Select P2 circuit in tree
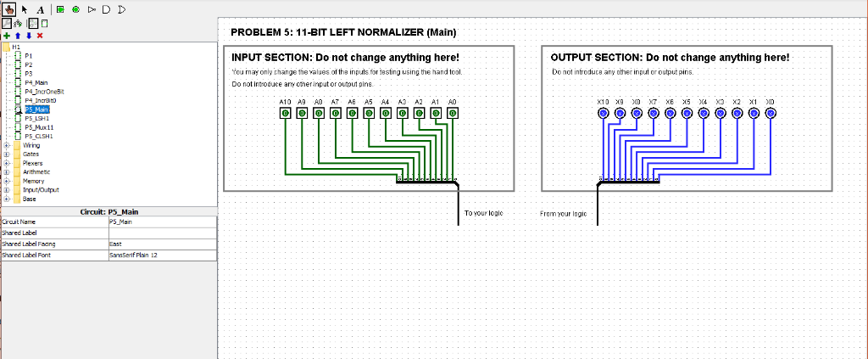Image resolution: width=868 pixels, height=359 pixels. pyautogui.click(x=28, y=65)
